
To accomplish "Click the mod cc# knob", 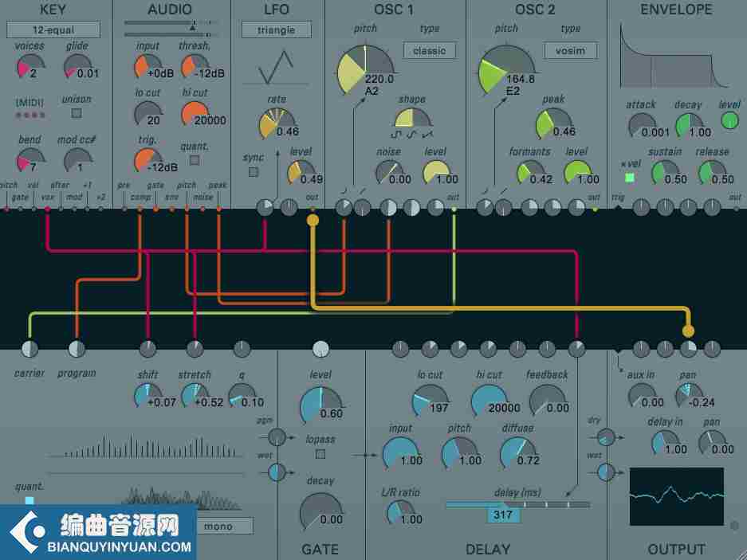I will tap(77, 160).
